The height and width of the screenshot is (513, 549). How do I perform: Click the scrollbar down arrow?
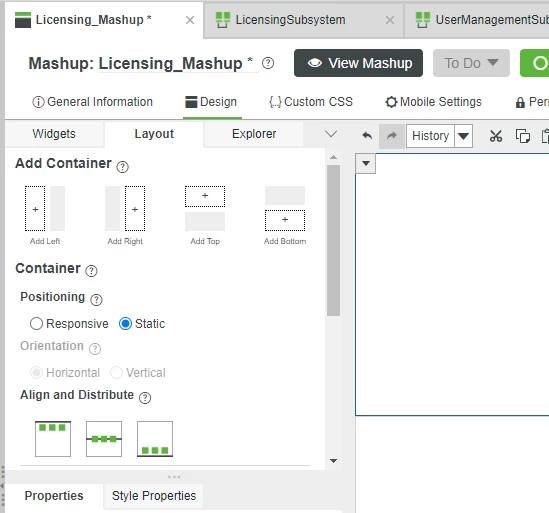[x=333, y=461]
